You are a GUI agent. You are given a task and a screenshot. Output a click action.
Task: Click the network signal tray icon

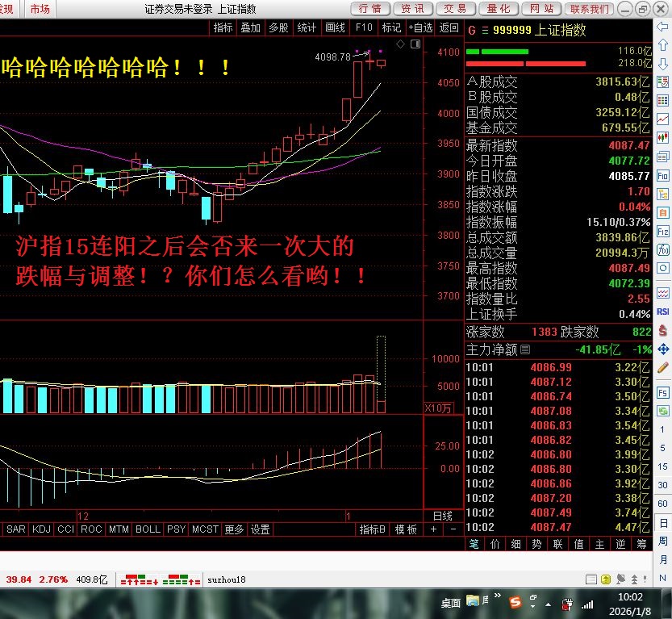click(x=587, y=604)
